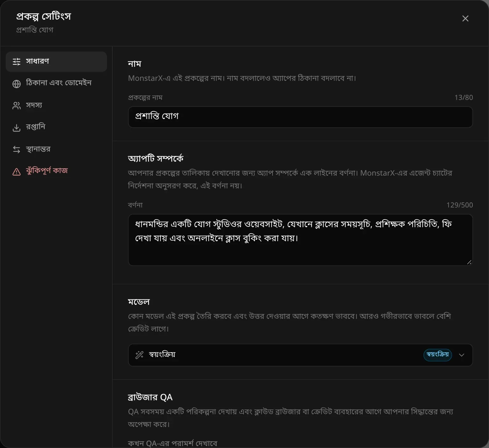Switch to the সদস্য tab

(56, 105)
